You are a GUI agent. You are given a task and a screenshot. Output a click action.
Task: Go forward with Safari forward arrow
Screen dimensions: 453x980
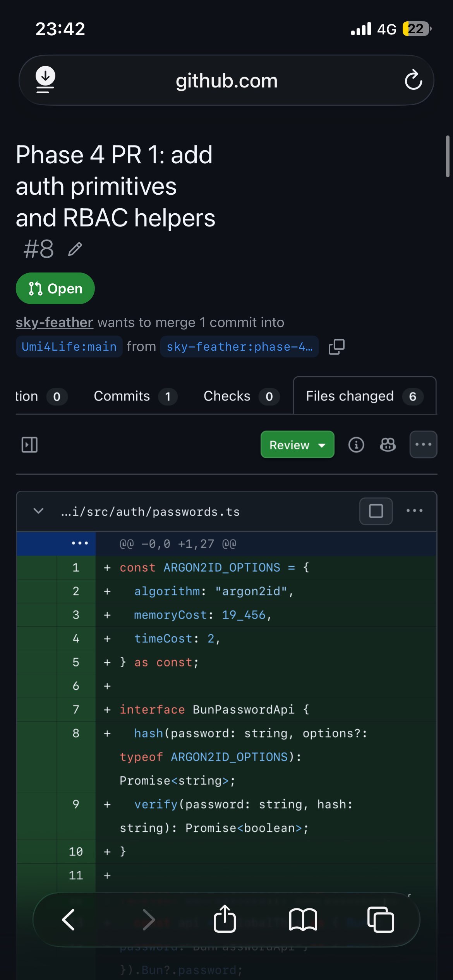pyautogui.click(x=149, y=920)
